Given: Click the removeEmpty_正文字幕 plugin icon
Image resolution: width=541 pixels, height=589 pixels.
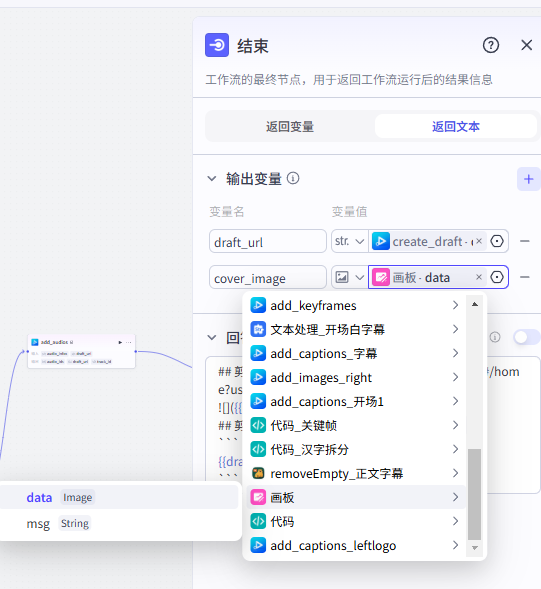Looking at the screenshot, I should tap(258, 473).
